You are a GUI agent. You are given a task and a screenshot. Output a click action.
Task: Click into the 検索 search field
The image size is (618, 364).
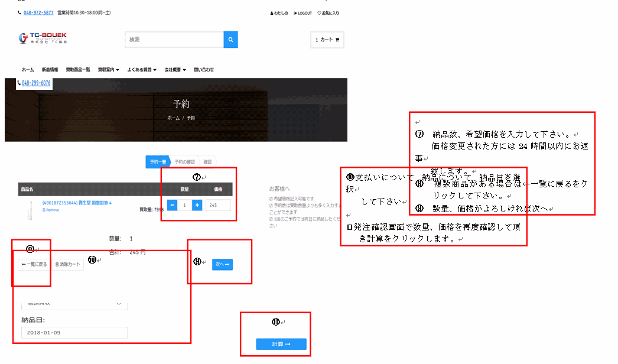pos(174,40)
